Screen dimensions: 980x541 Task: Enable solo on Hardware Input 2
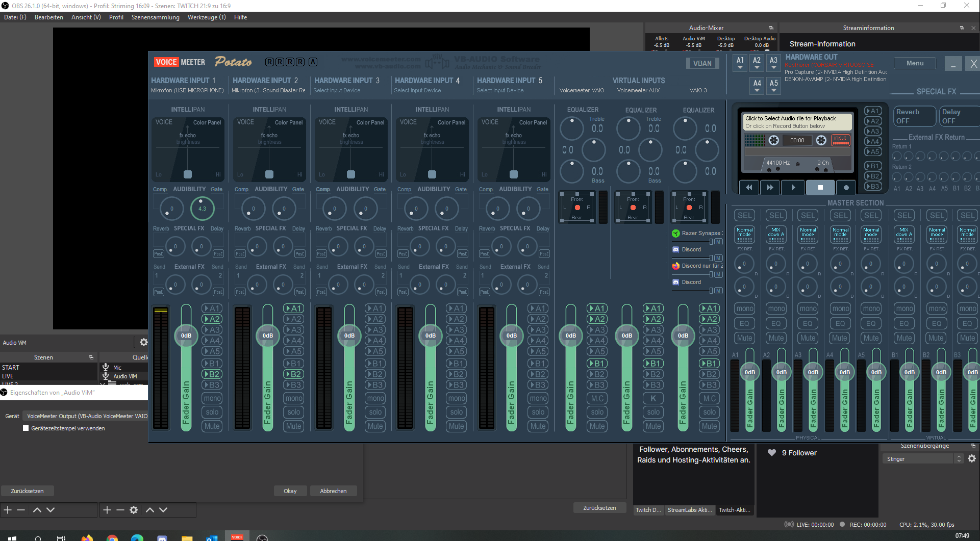(x=293, y=412)
